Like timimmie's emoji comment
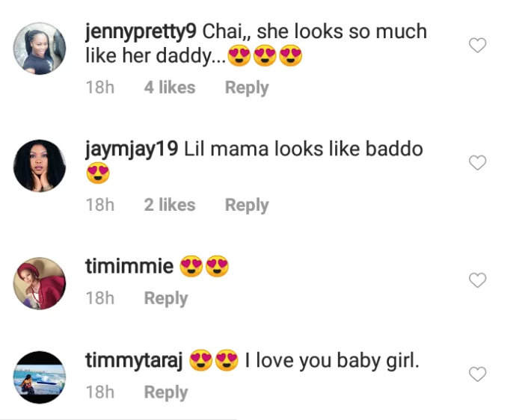The width and height of the screenshot is (531, 420). coord(477,280)
